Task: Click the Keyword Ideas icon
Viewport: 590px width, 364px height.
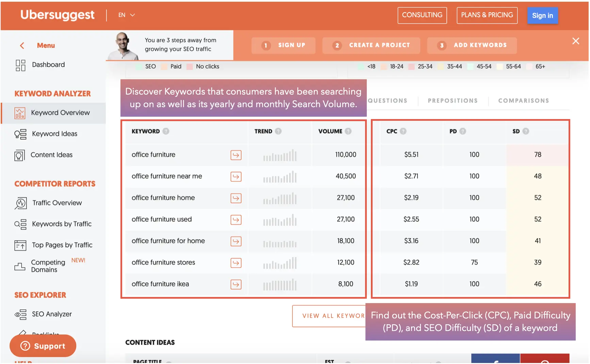Action: (x=20, y=134)
